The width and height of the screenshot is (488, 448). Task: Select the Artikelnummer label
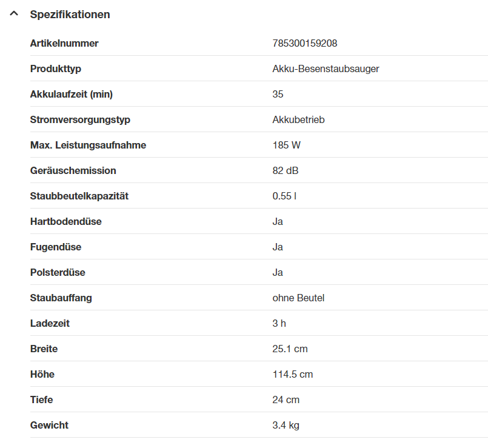coord(64,44)
